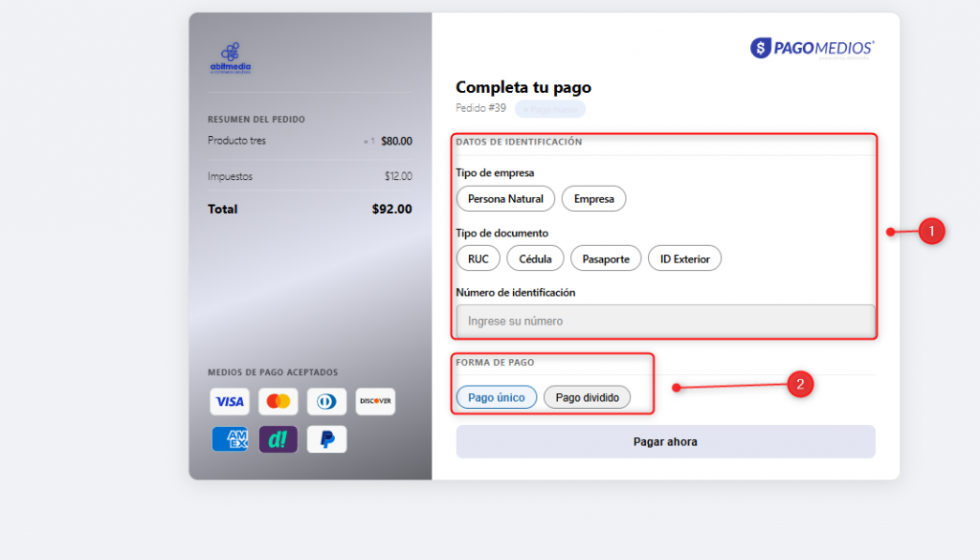This screenshot has width=980, height=560.
Task: Choose Empresa as company type
Action: click(x=593, y=199)
